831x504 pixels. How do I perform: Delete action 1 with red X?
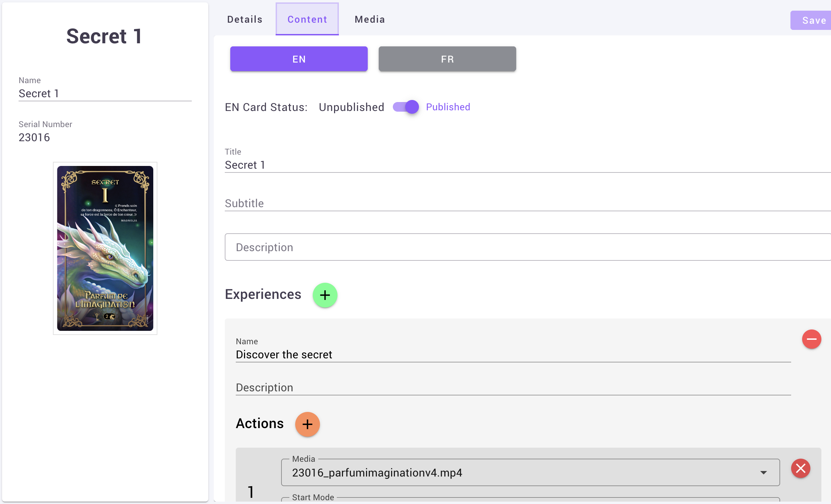pyautogui.click(x=800, y=468)
